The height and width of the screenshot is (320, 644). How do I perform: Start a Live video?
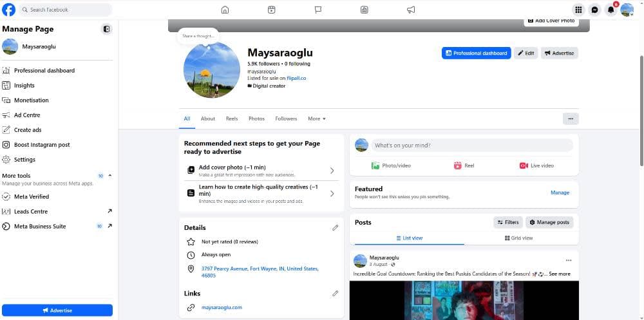click(x=536, y=165)
